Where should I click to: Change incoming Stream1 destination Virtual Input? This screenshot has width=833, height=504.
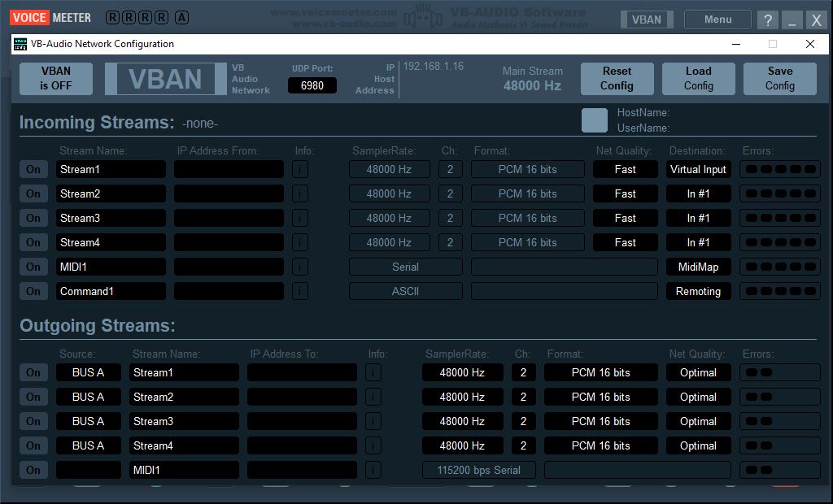pos(698,169)
